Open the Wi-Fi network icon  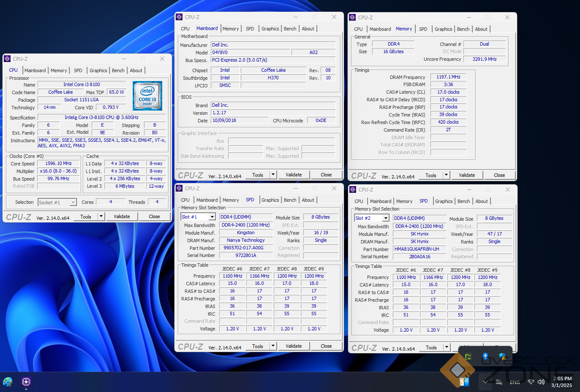coord(531,382)
